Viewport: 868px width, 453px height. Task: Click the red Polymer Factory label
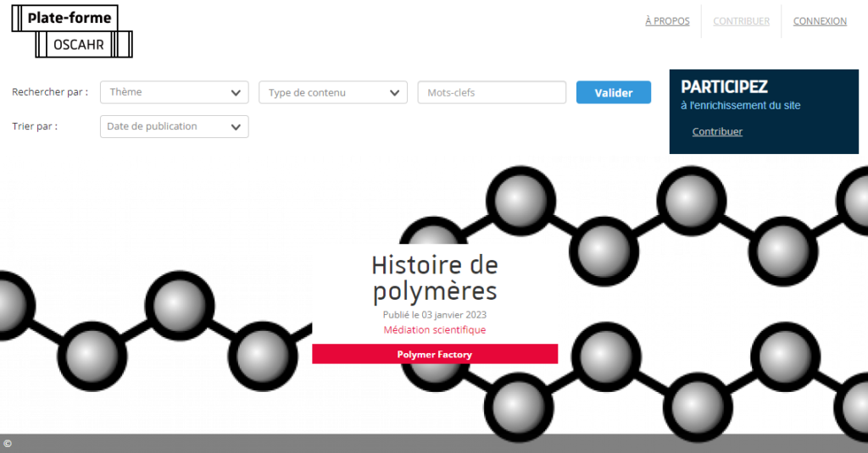435,354
